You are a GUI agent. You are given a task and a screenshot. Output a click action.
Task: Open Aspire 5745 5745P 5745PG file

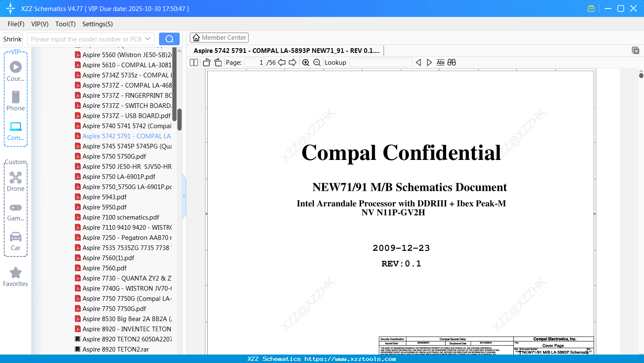[123, 146]
